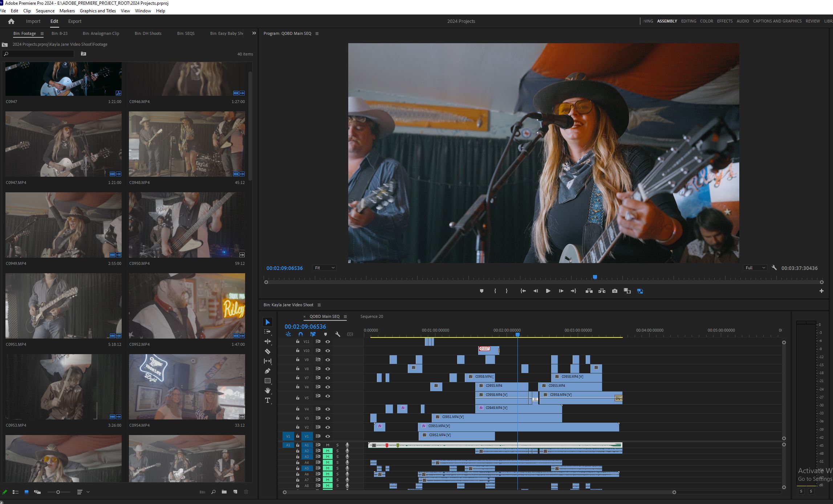Image resolution: width=833 pixels, height=504 pixels.
Task: Select the Razor tool
Action: point(268,351)
